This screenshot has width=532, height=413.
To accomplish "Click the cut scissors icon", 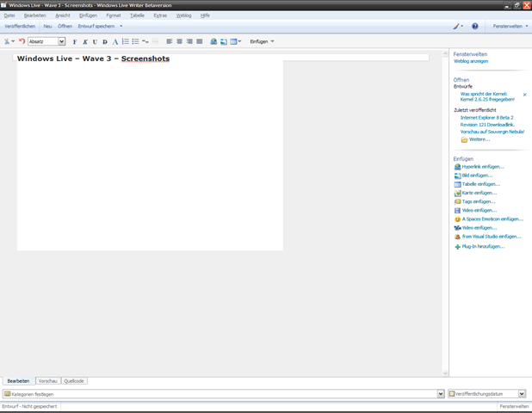I will (x=6, y=41).
